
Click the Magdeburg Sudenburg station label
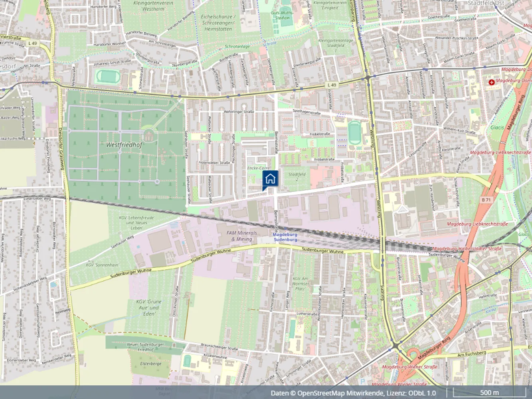285,237
